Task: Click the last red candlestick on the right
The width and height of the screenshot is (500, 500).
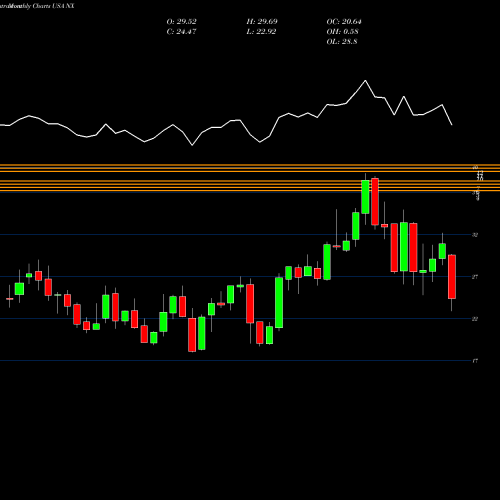Action: click(x=452, y=277)
